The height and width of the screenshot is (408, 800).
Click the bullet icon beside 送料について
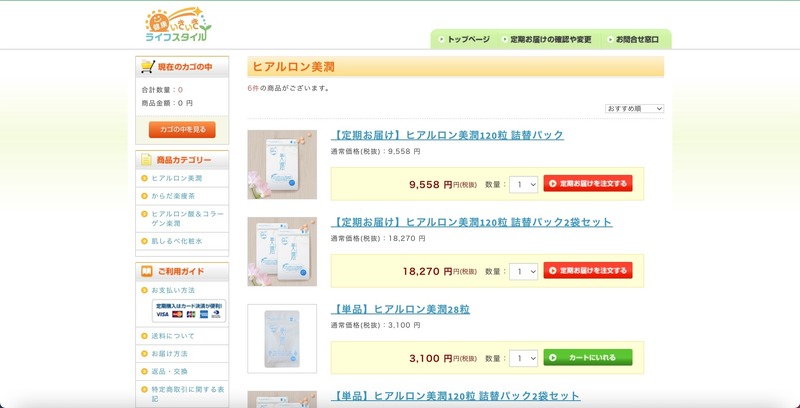[143, 336]
